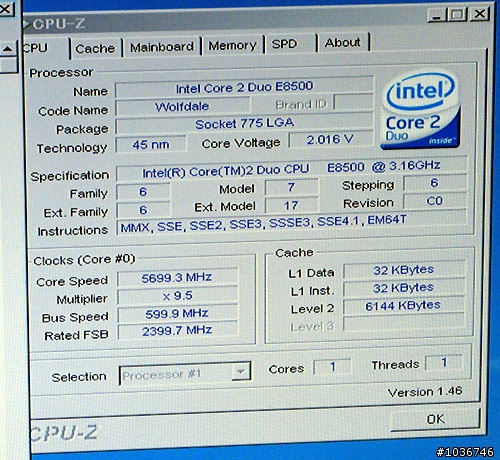Click the scroll up arrow in background window
Image resolution: width=500 pixels, height=460 pixels.
8,49
